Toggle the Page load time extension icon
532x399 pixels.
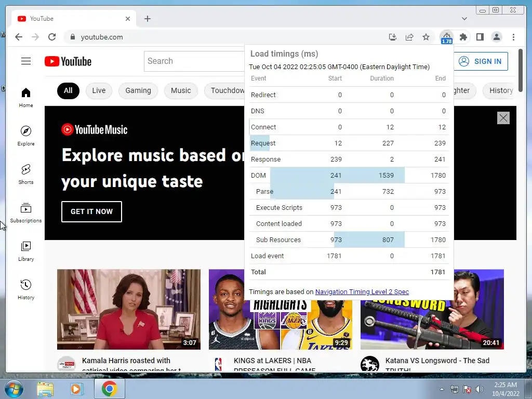[x=446, y=37]
